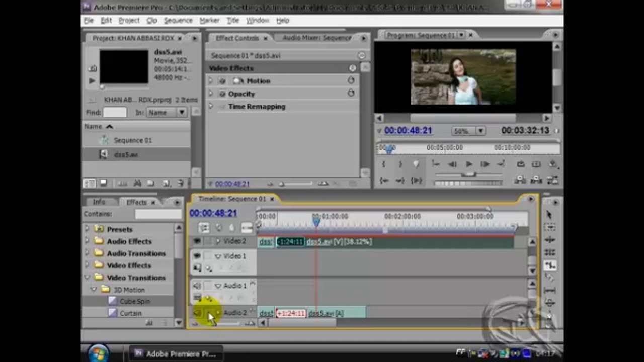The image size is (644, 362).
Task: Toggle the Opacity effect on or off
Action: pyautogui.click(x=222, y=94)
